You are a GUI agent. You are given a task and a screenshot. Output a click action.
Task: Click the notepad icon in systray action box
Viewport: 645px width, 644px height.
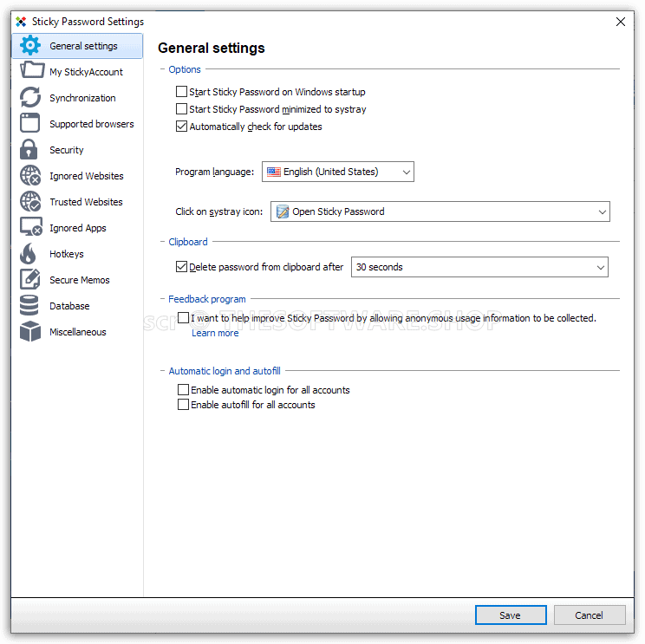(x=283, y=211)
